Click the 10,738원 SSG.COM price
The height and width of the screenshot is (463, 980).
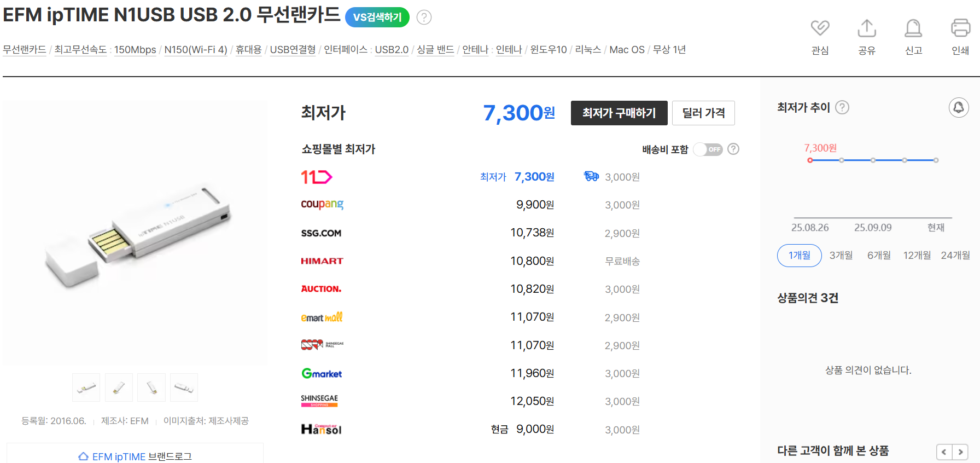(x=533, y=233)
